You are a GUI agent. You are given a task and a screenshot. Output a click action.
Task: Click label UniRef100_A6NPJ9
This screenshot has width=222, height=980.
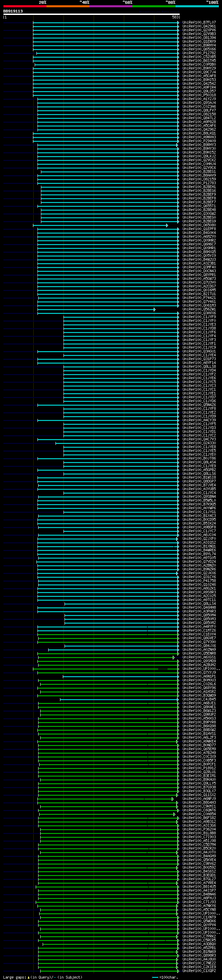point(199,799)
